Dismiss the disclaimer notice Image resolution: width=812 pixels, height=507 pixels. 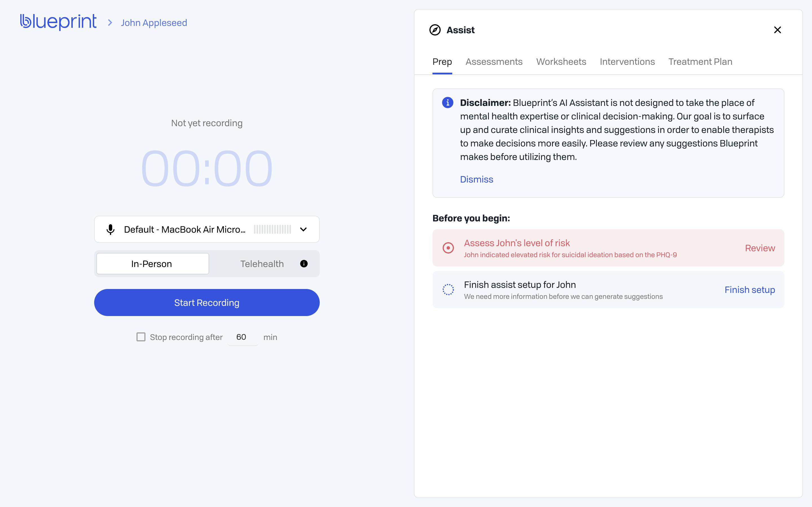(476, 179)
